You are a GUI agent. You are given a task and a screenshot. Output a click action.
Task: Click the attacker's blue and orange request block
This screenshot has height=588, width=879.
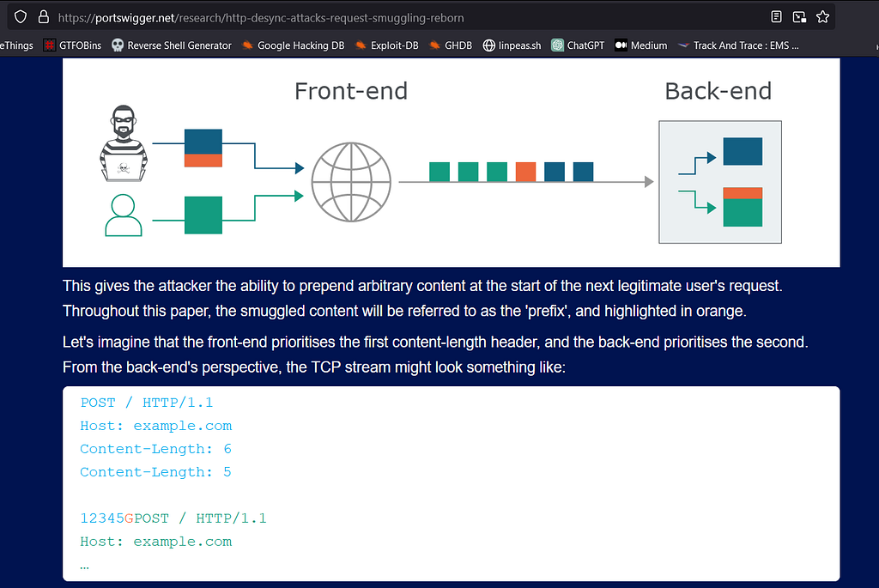[203, 148]
